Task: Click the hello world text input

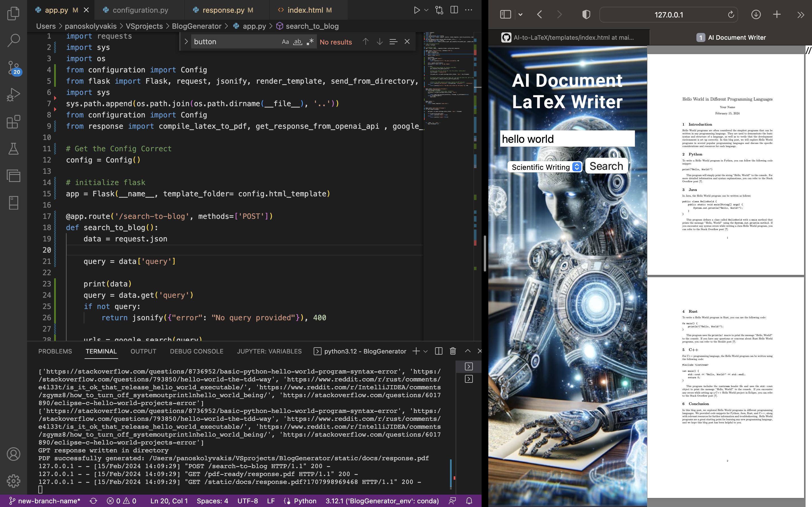Action: coord(567,139)
